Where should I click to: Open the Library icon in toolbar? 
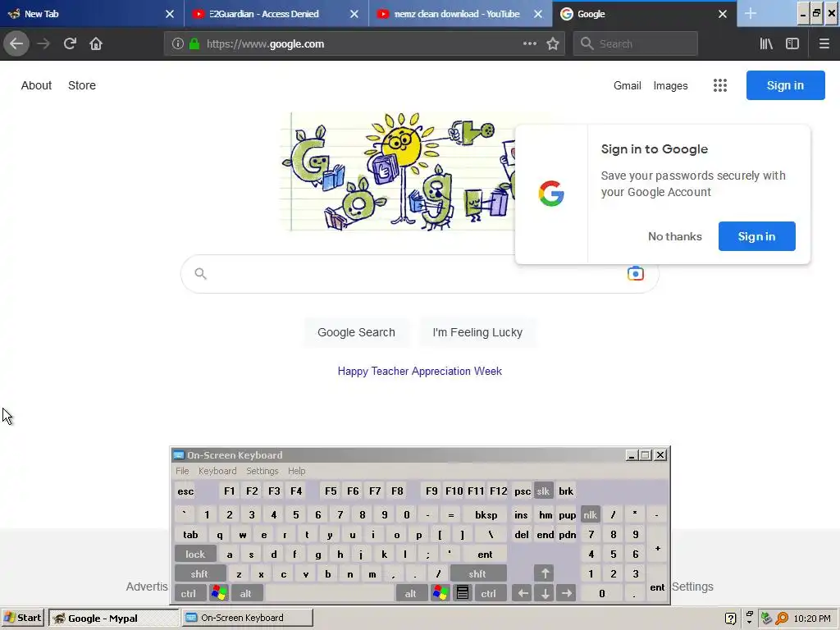[766, 44]
